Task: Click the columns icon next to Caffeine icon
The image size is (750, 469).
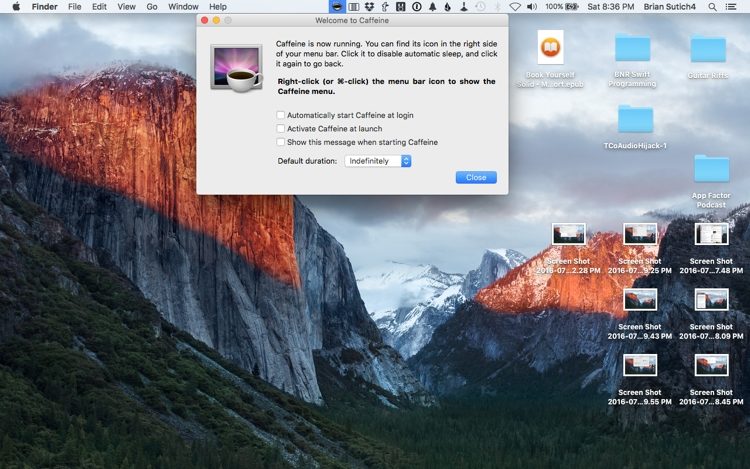Action: [x=353, y=7]
